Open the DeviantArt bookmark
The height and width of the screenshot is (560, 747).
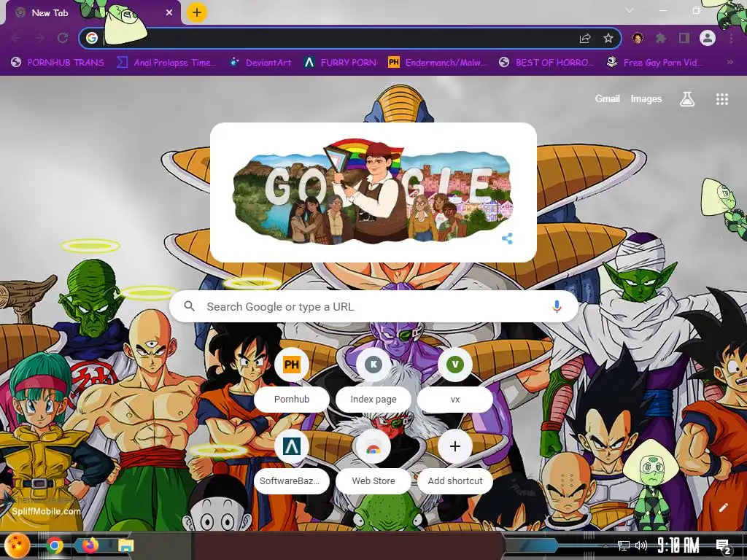(260, 63)
